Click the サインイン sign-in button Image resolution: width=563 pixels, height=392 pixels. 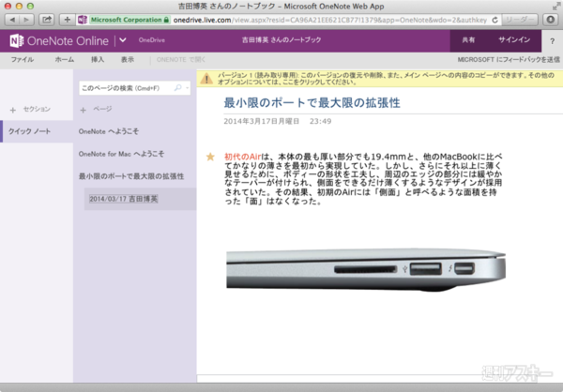tap(514, 40)
